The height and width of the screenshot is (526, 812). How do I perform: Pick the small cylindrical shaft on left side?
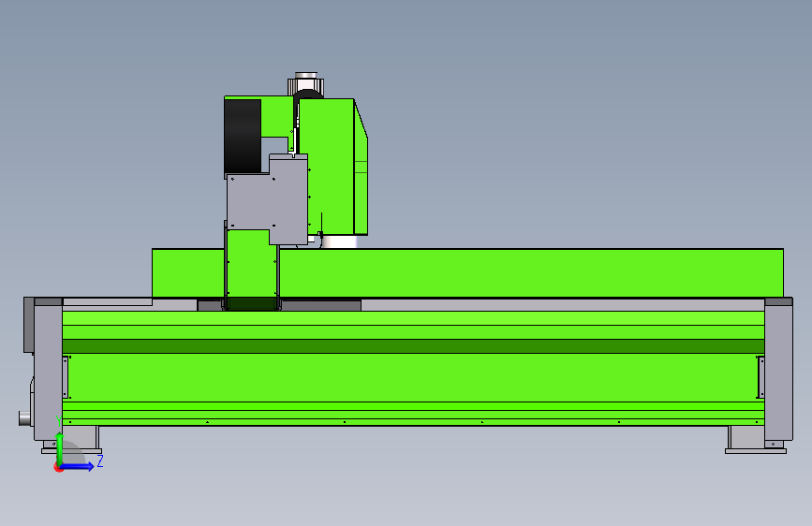click(25, 418)
